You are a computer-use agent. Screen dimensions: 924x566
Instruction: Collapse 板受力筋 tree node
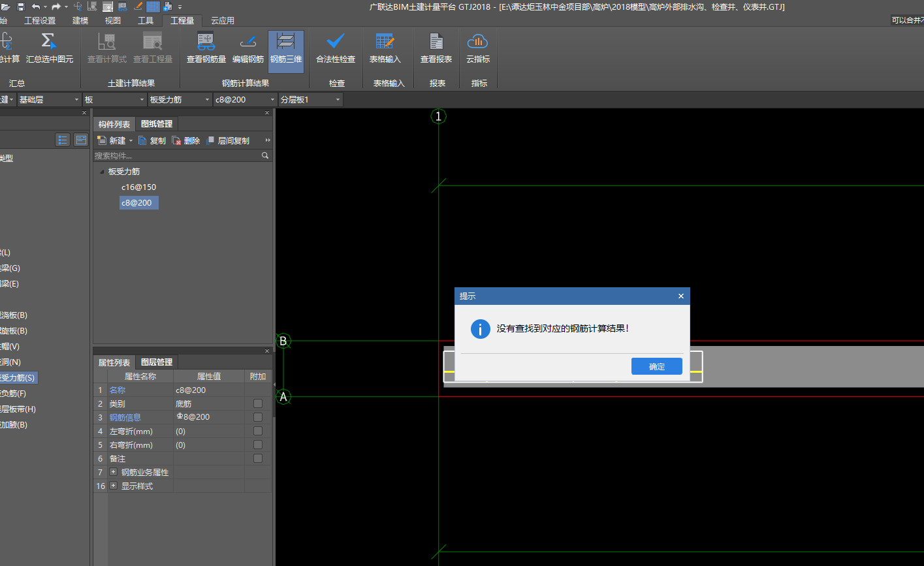click(101, 172)
